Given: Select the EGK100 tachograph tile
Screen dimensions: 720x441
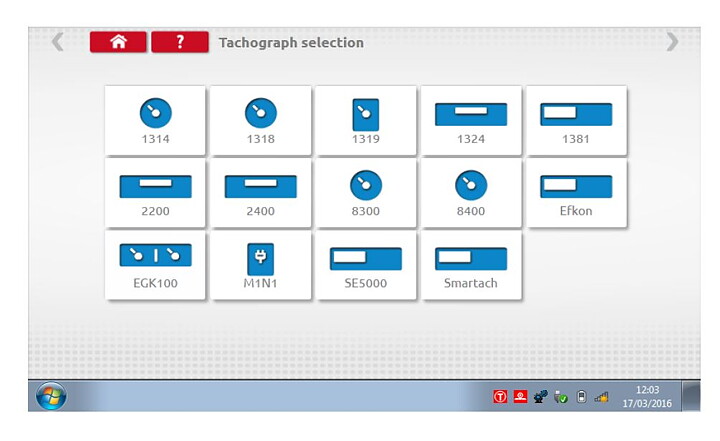Looking at the screenshot, I should [155, 265].
